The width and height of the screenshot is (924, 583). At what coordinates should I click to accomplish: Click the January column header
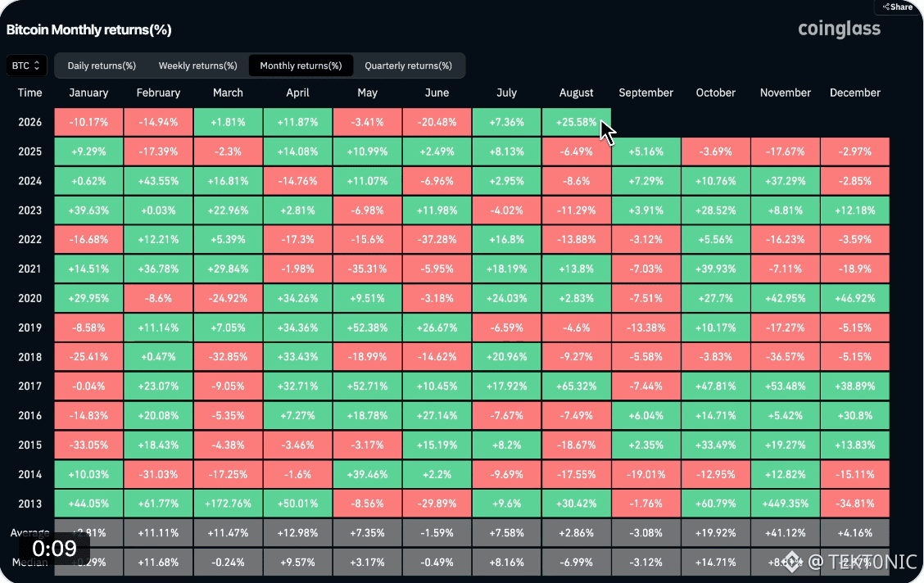coord(88,93)
